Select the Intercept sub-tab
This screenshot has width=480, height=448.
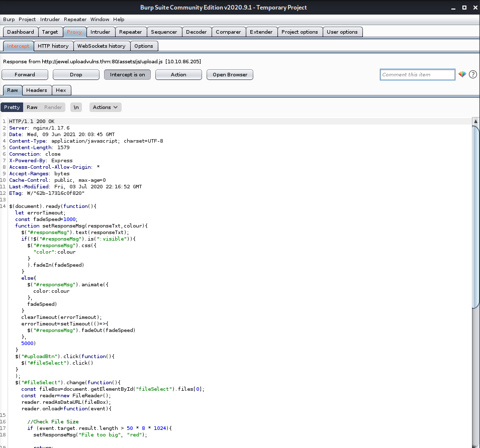(x=18, y=46)
